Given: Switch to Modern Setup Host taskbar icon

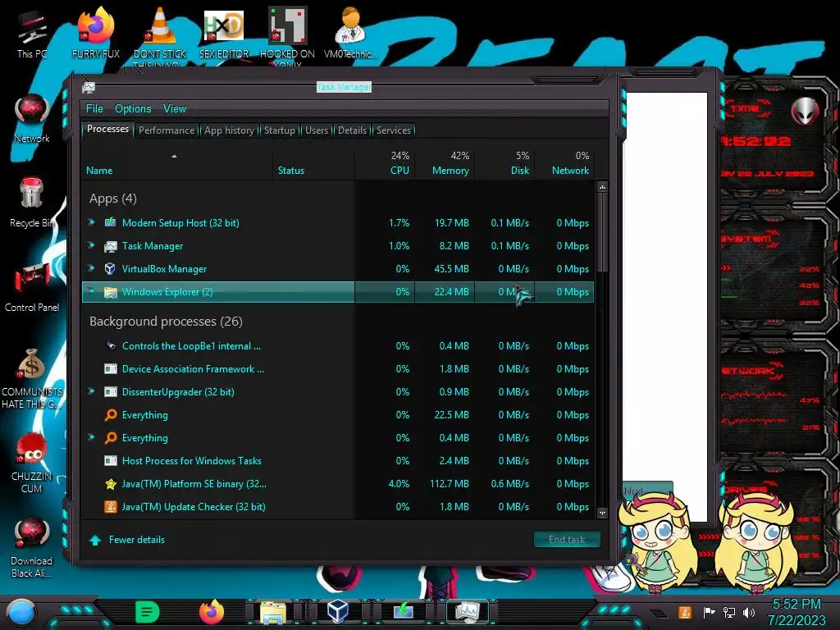Looking at the screenshot, I should 404,611.
